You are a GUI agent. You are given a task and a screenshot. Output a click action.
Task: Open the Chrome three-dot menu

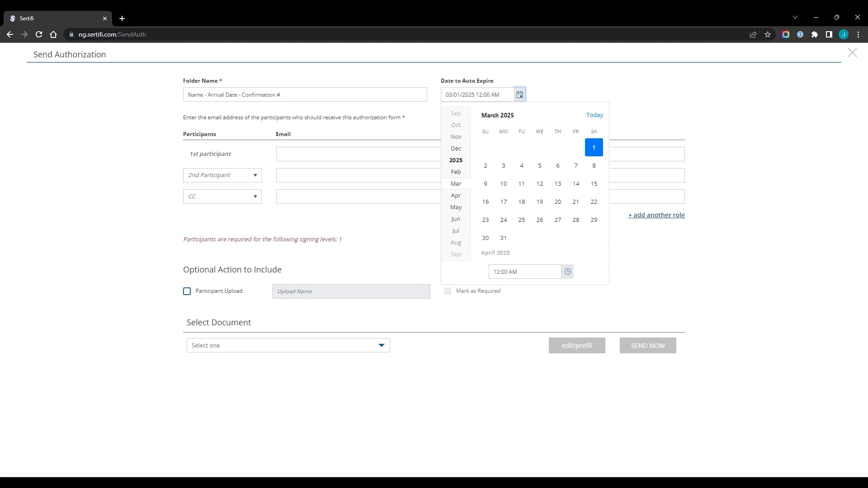coord(858,34)
